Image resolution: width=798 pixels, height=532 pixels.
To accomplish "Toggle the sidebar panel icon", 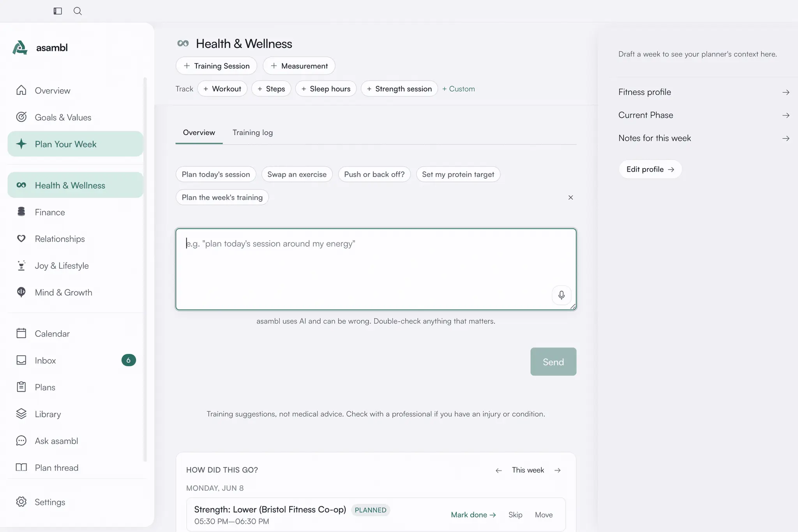I will pyautogui.click(x=58, y=11).
